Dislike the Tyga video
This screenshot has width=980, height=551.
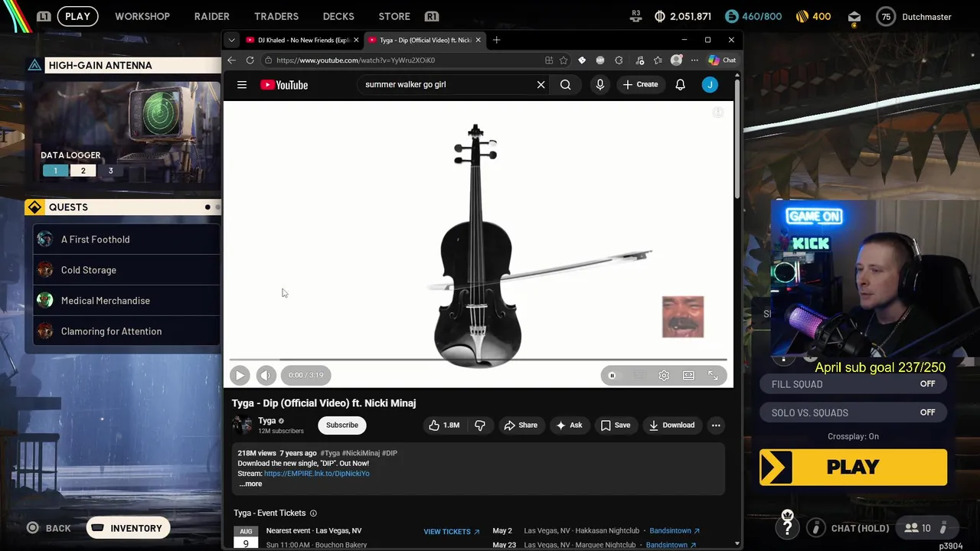[479, 425]
